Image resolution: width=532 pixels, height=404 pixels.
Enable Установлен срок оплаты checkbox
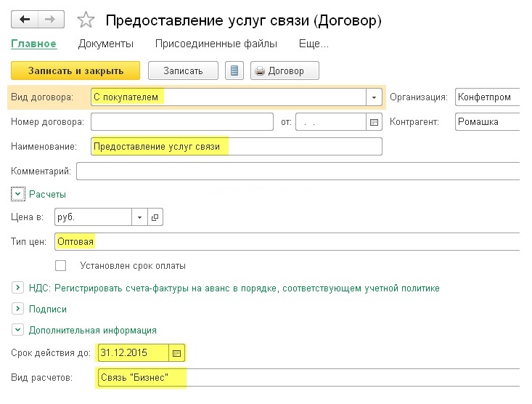pyautogui.click(x=61, y=266)
